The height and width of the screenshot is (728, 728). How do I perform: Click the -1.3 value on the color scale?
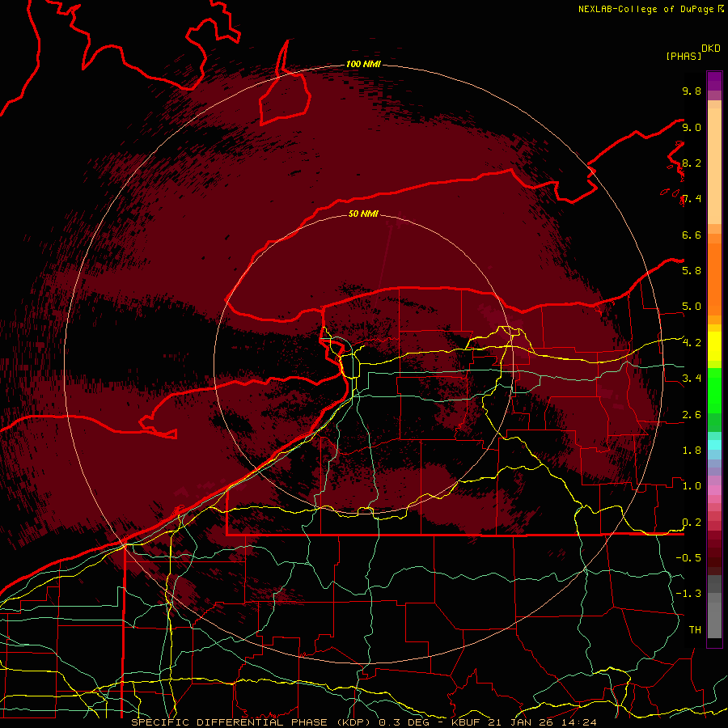[688, 594]
